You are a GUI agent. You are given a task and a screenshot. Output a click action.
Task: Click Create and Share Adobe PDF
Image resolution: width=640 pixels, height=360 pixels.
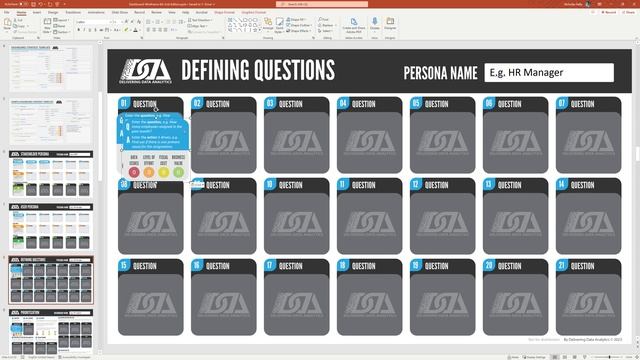pos(354,25)
